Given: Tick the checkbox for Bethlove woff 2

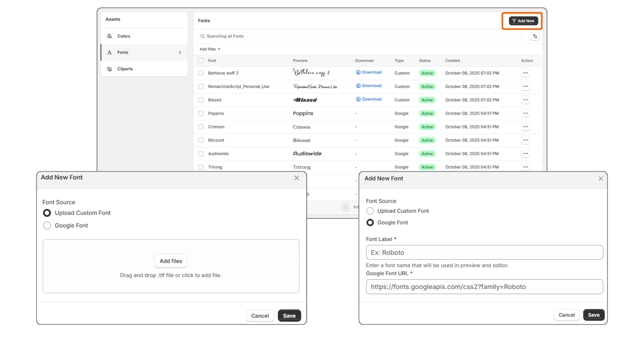Looking at the screenshot, I should click(x=201, y=73).
